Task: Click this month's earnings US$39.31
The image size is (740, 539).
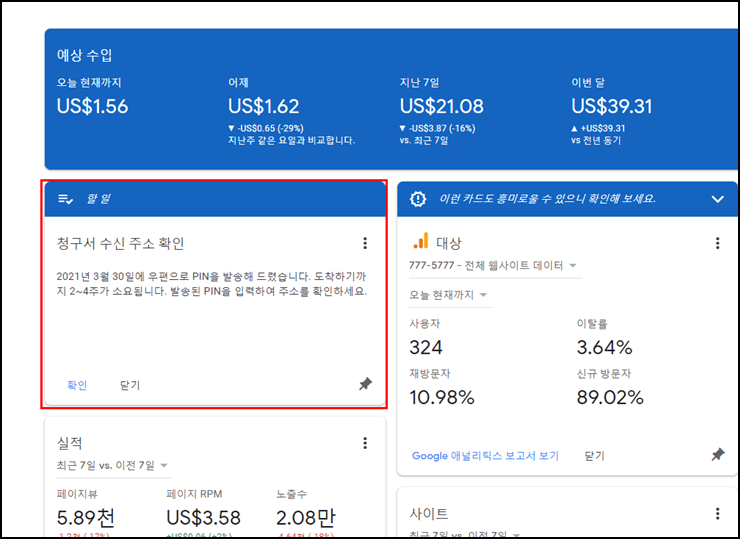Action: point(612,106)
